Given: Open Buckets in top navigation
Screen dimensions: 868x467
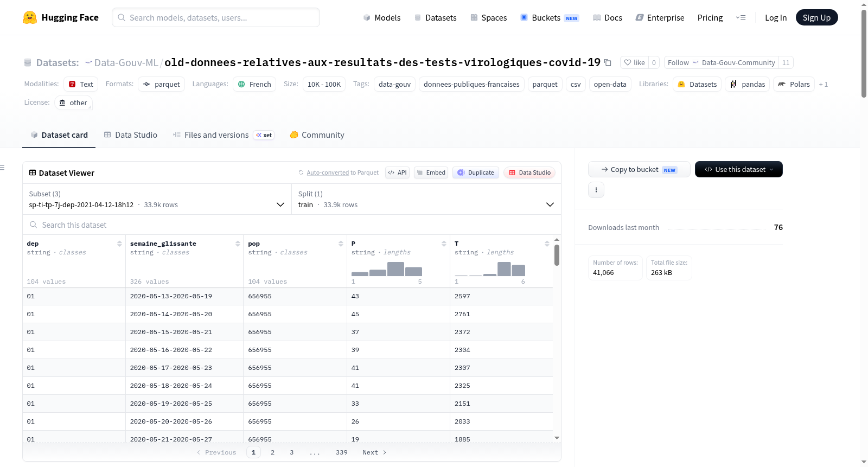Looking at the screenshot, I should 550,18.
